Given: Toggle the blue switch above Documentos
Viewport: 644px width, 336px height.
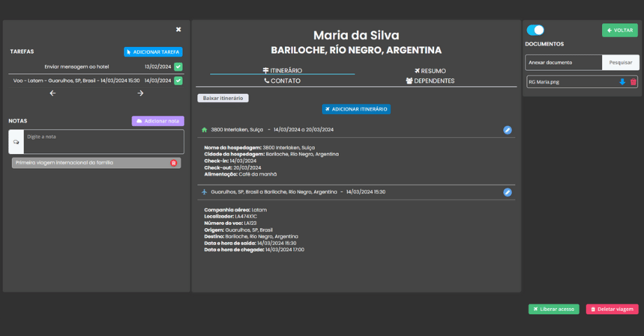Looking at the screenshot, I should pos(535,30).
